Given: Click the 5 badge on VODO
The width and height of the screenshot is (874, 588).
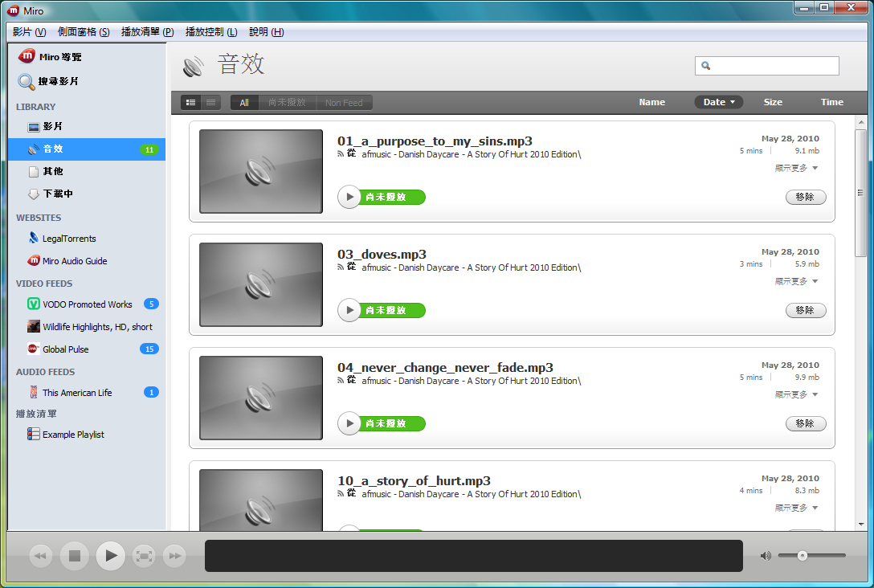Looking at the screenshot, I should point(151,304).
